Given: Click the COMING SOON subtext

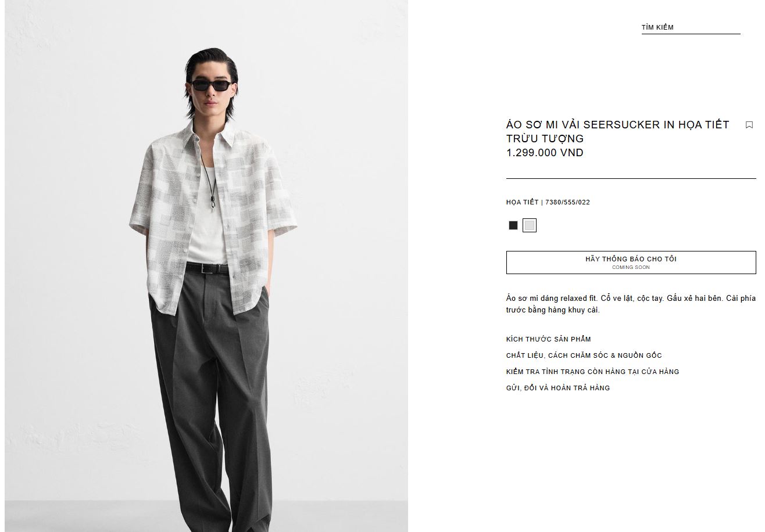Looking at the screenshot, I should click(x=631, y=268).
